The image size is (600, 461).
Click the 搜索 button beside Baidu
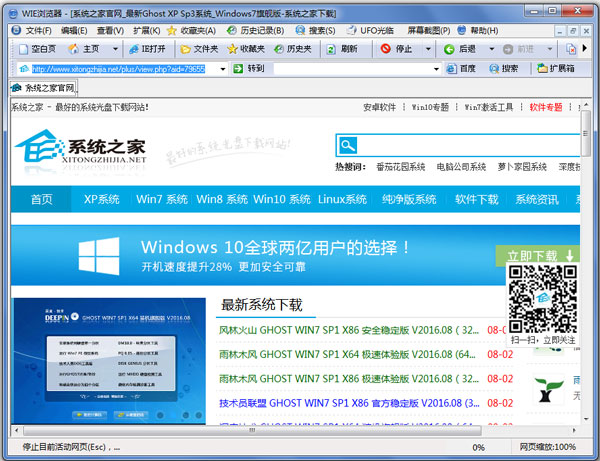click(x=504, y=68)
